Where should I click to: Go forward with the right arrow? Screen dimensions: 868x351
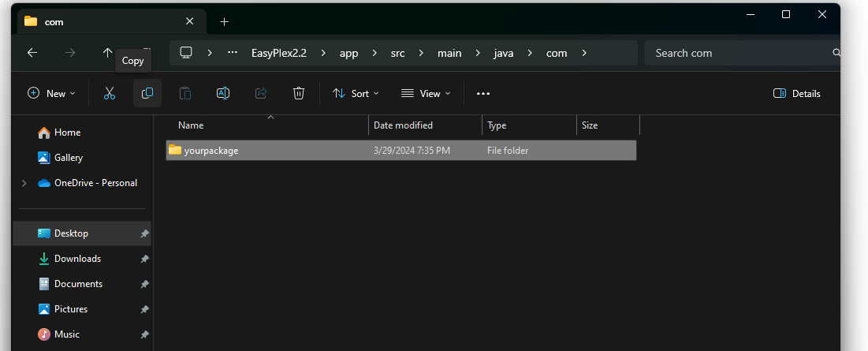[x=70, y=53]
